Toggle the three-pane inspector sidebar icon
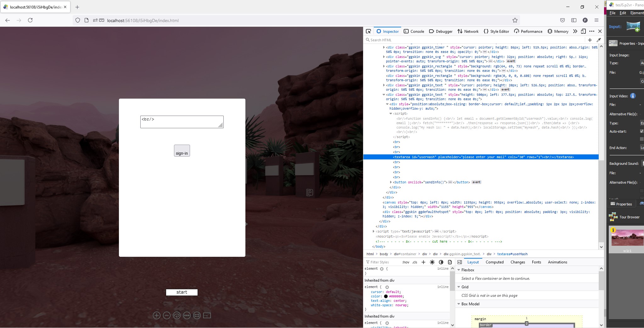 click(460, 262)
